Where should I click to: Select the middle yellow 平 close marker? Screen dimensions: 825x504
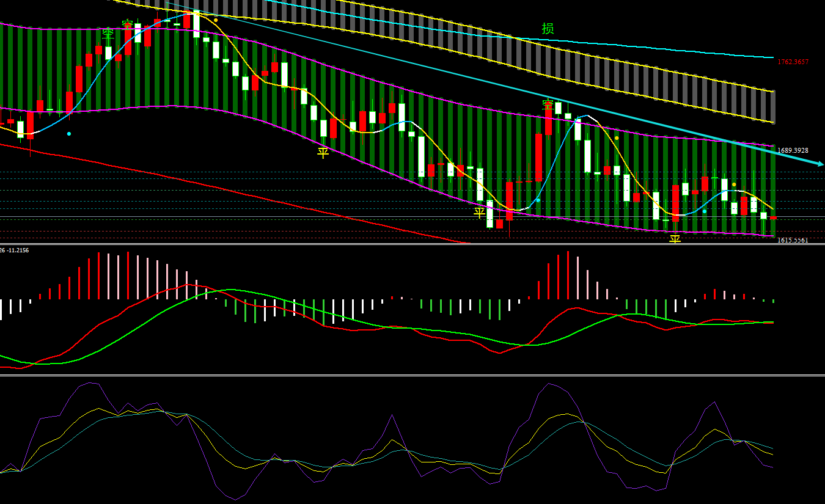(480, 213)
